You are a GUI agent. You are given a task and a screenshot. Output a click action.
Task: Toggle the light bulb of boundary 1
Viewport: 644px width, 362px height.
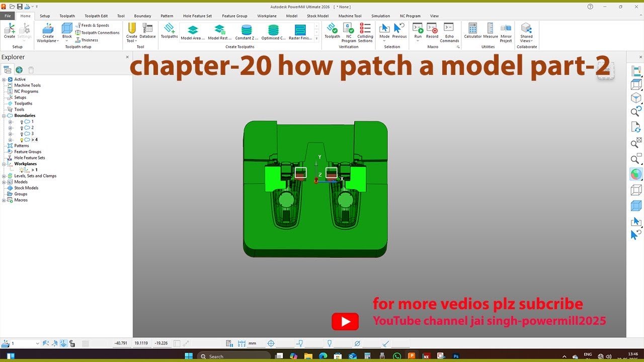pyautogui.click(x=22, y=122)
